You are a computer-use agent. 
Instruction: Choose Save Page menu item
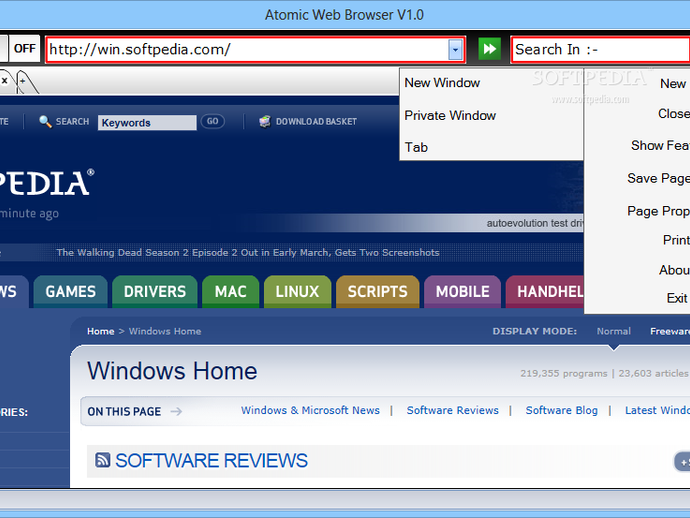[658, 178]
